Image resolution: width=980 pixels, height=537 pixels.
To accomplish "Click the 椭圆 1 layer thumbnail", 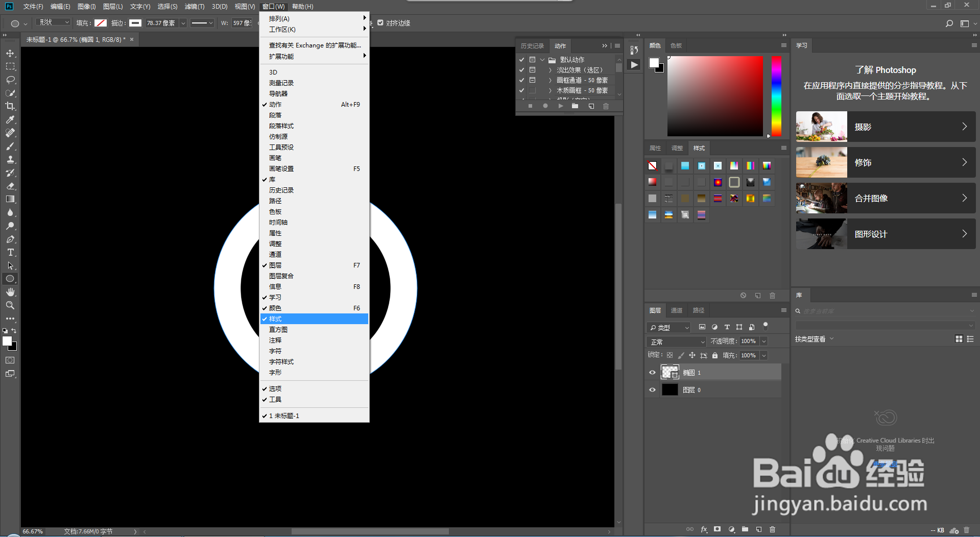I will coord(670,372).
